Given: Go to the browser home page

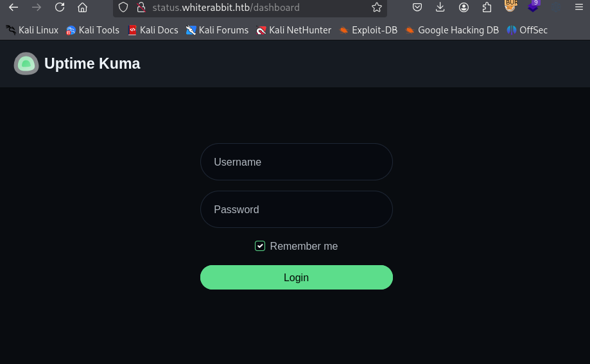Looking at the screenshot, I should tap(82, 8).
